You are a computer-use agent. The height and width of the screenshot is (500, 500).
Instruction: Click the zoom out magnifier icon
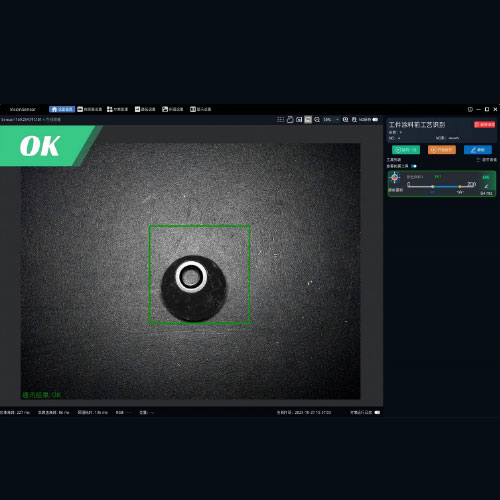tap(317, 119)
